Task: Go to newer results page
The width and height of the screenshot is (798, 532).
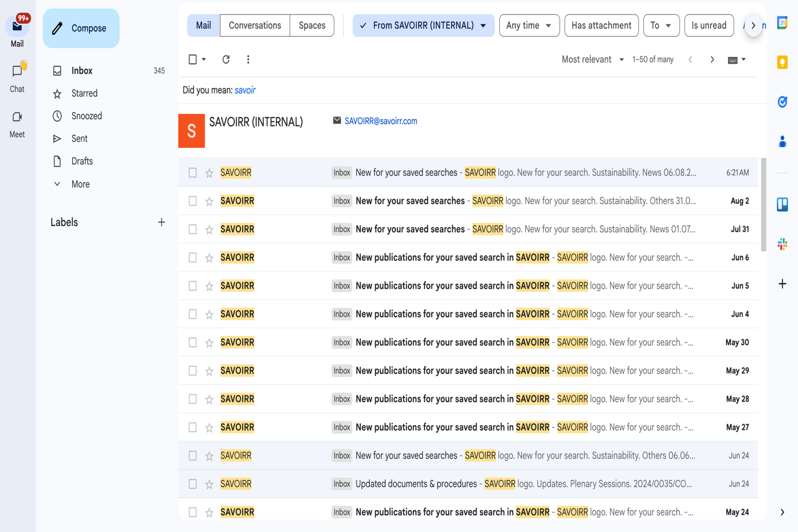Action: tap(690, 59)
